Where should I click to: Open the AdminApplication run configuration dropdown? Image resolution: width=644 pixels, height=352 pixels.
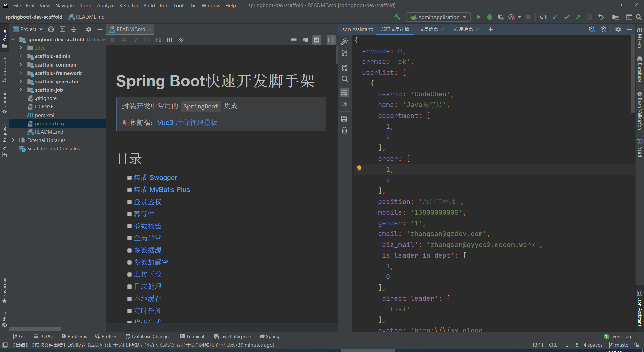438,17
